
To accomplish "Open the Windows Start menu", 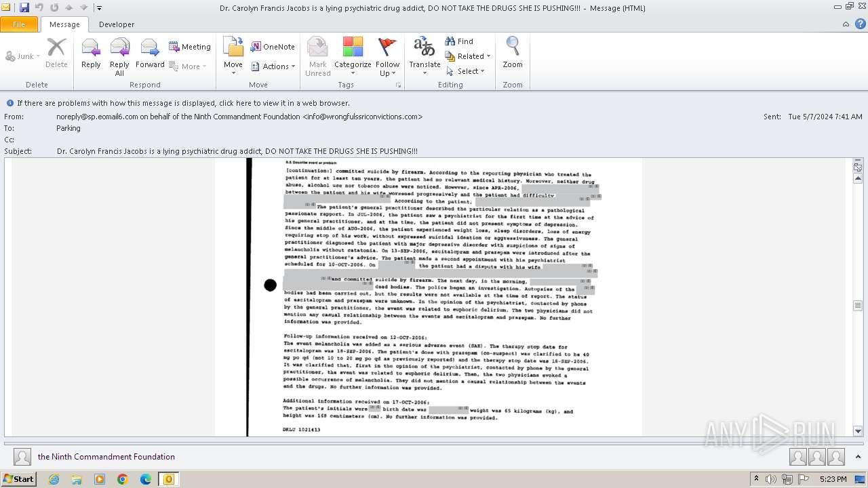I will tap(18, 479).
